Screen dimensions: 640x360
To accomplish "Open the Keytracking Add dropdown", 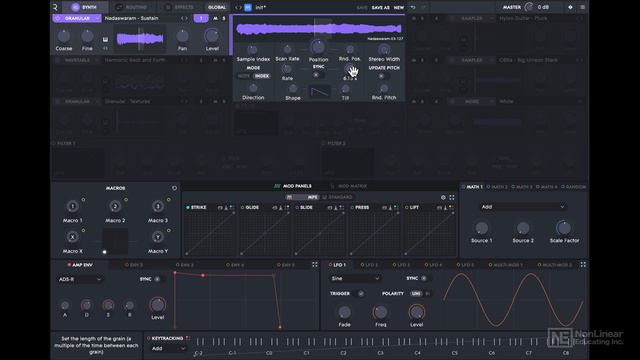I will (x=169, y=349).
